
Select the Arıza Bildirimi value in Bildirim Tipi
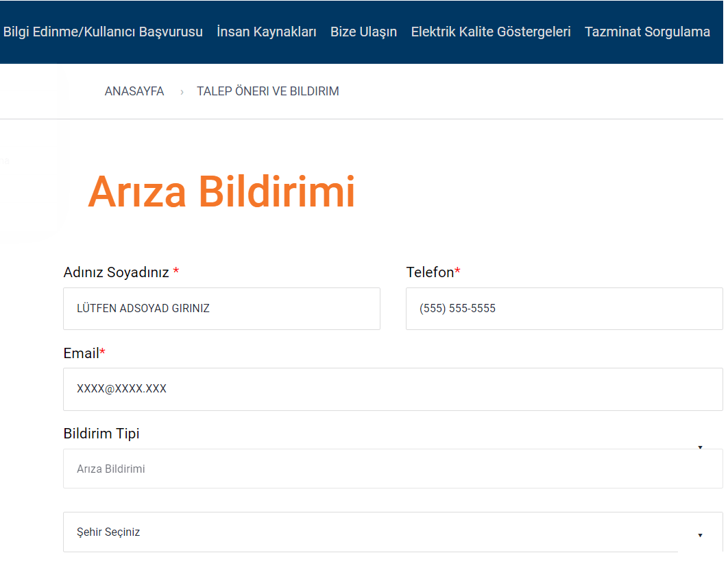(110, 469)
